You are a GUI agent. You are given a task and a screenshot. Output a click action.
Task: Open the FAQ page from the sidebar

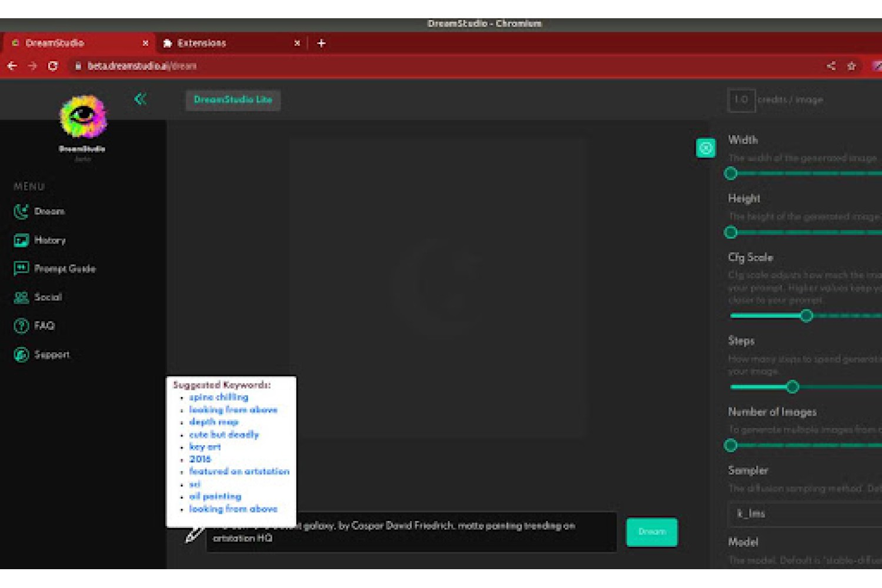pyautogui.click(x=34, y=326)
